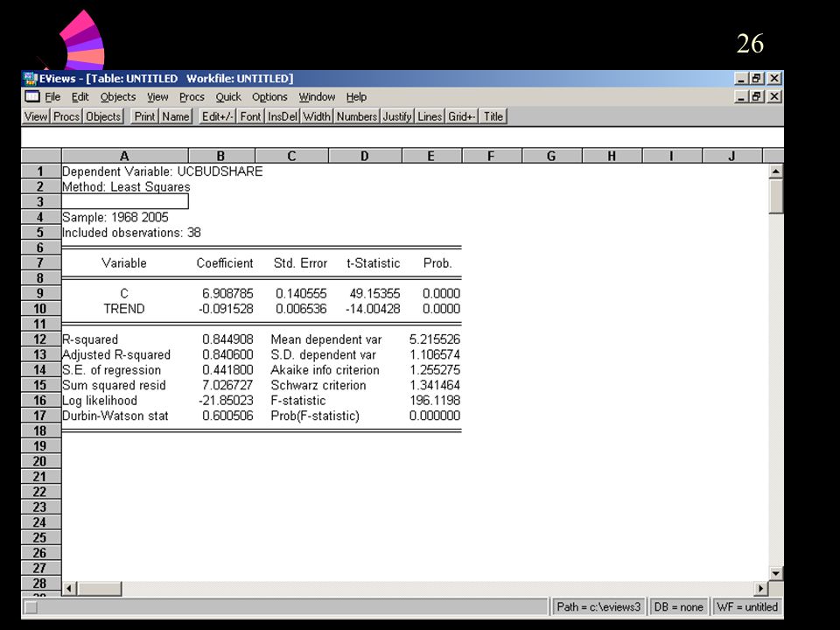The height and width of the screenshot is (630, 840).
Task: Click the horizontal scrollbar right arrow
Action: (x=760, y=589)
